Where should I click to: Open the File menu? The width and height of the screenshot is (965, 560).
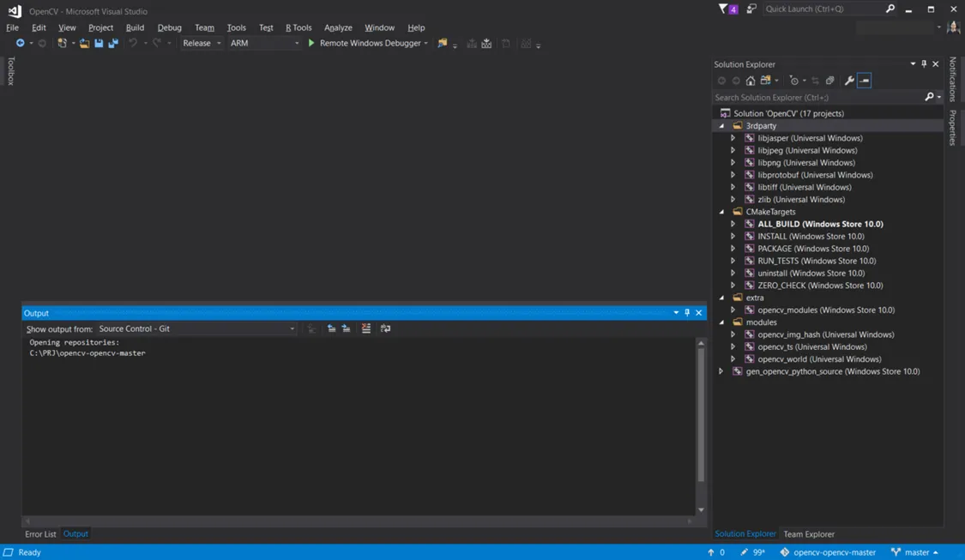(12, 27)
